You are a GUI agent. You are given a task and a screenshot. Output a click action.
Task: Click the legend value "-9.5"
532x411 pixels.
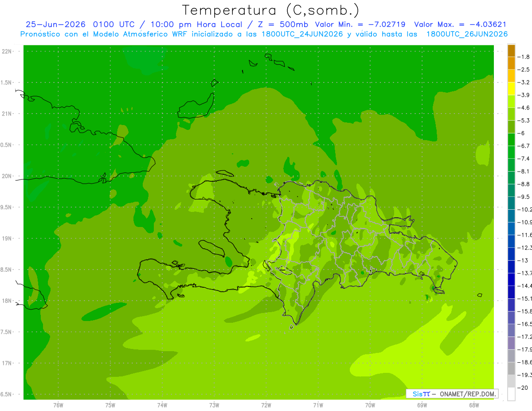(524, 197)
